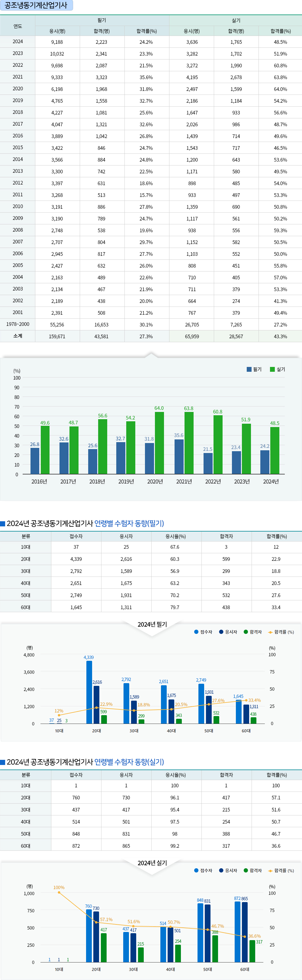Screen dimensions: 302x980
Task: Click the 연령별 수험자 동향(필기) section heading
Action: (x=129, y=523)
